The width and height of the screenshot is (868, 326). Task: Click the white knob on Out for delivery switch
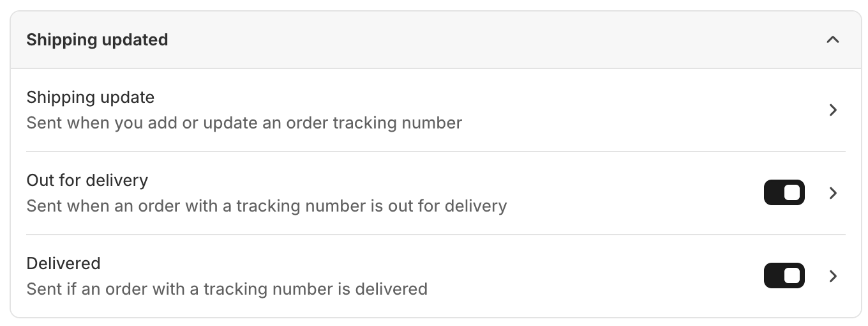pos(792,193)
